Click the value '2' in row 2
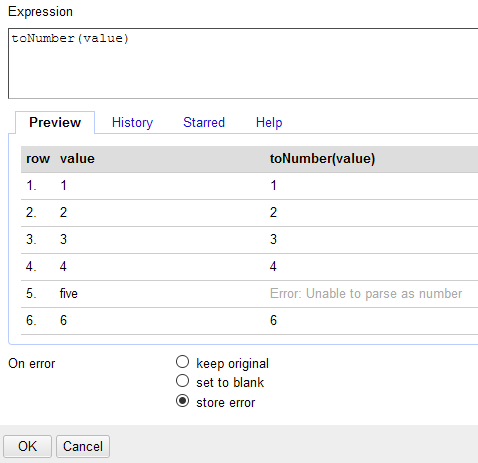The image size is (478, 463). [63, 212]
